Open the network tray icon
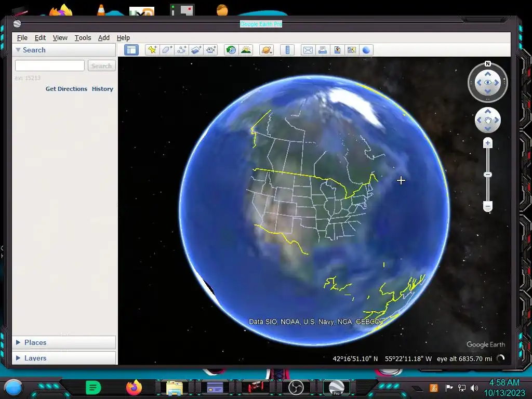532x399 pixels. point(462,388)
